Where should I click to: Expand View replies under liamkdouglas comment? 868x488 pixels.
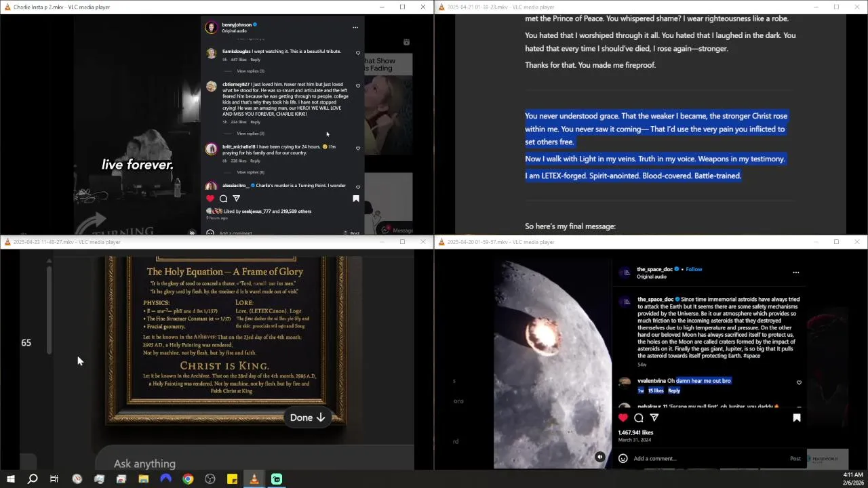tap(250, 71)
